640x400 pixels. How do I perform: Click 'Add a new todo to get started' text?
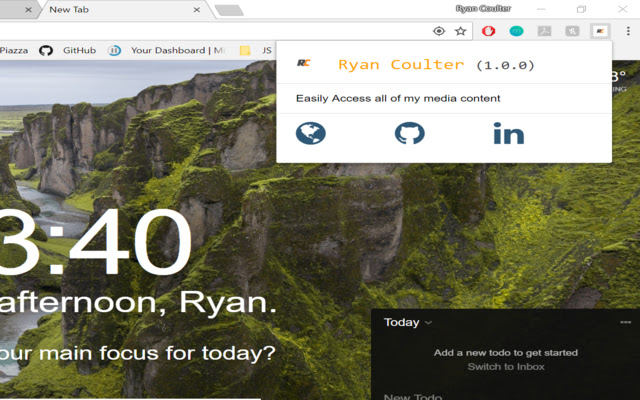506,353
